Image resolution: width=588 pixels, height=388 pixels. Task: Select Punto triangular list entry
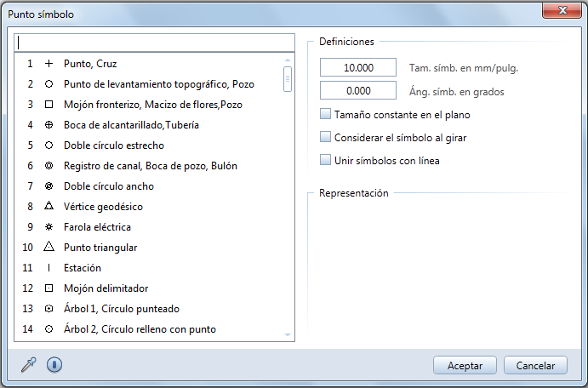[x=100, y=248]
